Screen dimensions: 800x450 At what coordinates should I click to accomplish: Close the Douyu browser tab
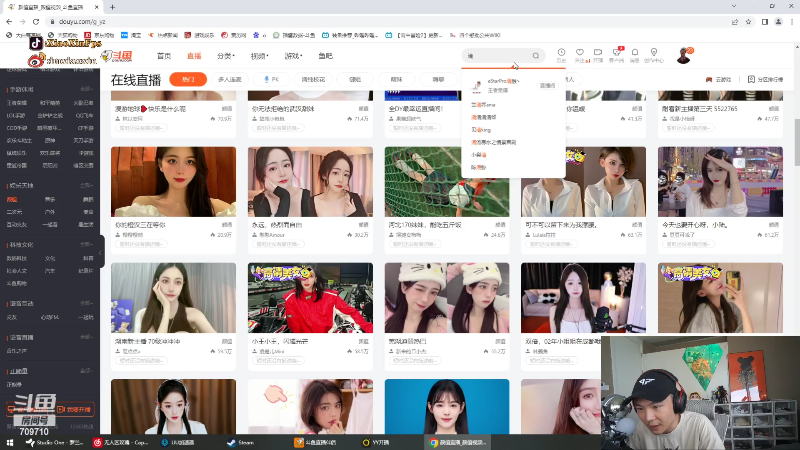pos(97,7)
